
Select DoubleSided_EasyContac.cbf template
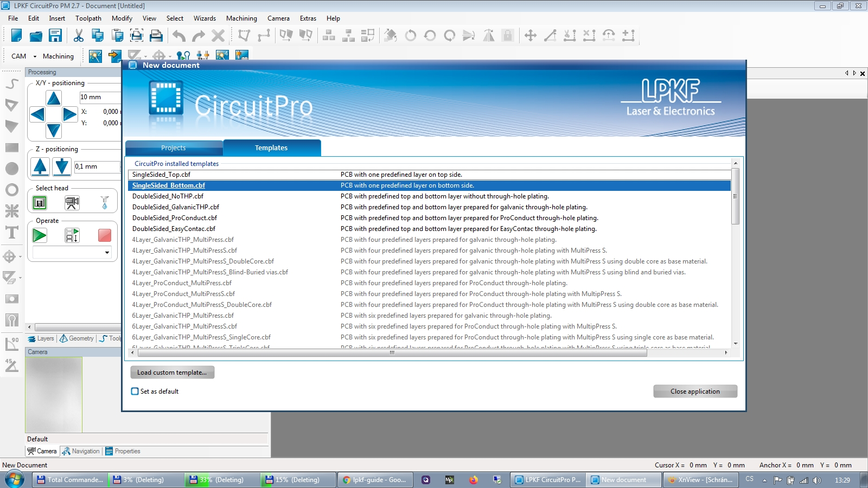[429, 229]
